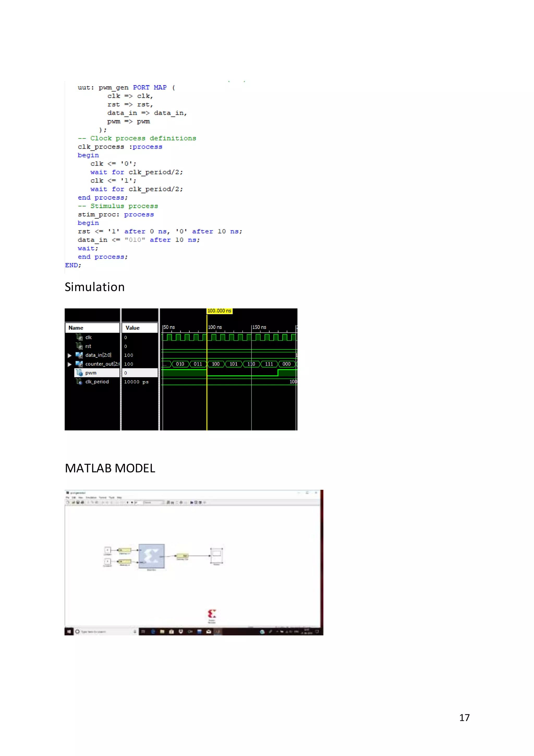The image size is (534, 756).
Task: Select the lower Gateway In block
Action: coord(125,562)
